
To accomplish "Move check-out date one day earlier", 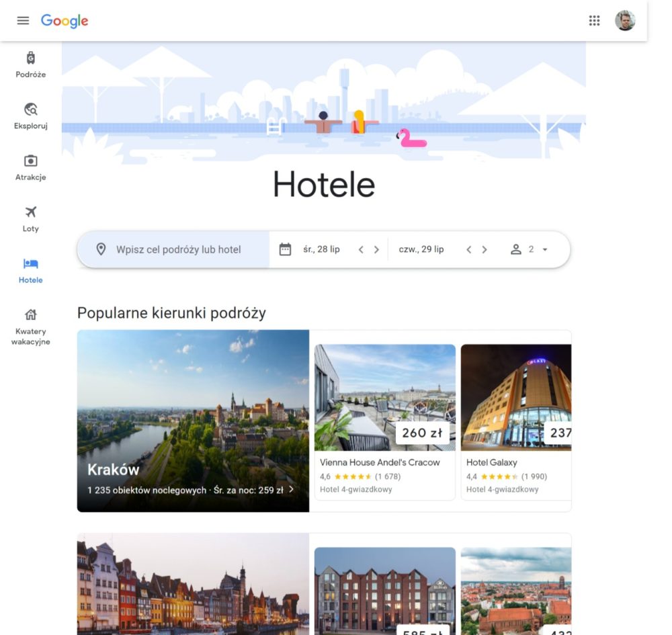I will click(x=469, y=249).
